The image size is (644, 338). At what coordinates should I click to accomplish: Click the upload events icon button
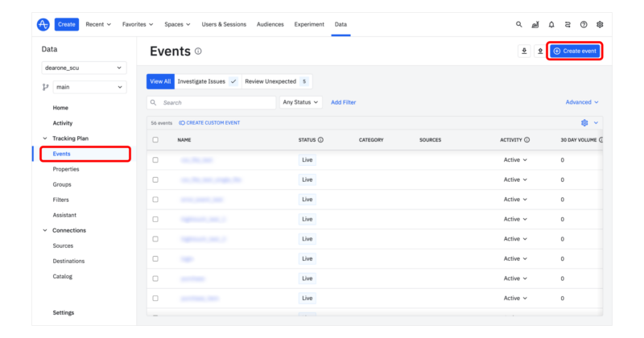pyautogui.click(x=539, y=51)
